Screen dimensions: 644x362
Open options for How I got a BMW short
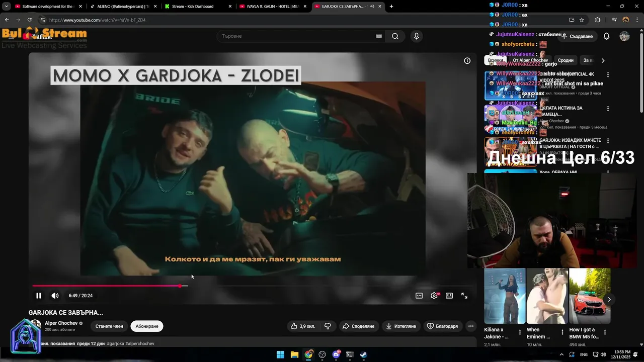click(605, 332)
